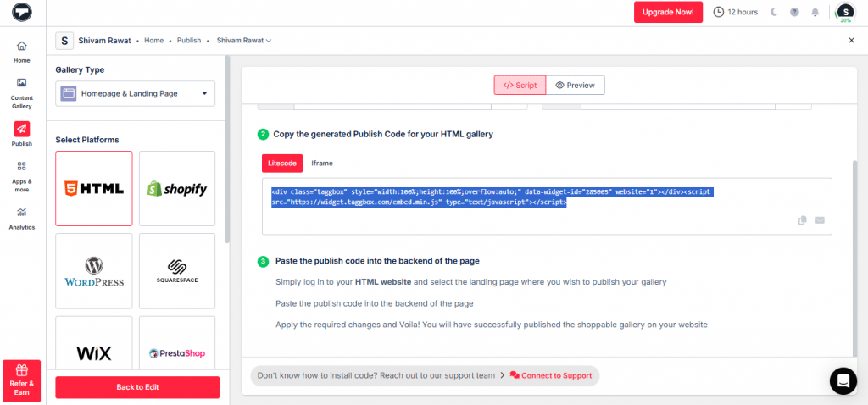Click the Select Platforms heading
Viewport: 868px width, 405px height.
87,140
